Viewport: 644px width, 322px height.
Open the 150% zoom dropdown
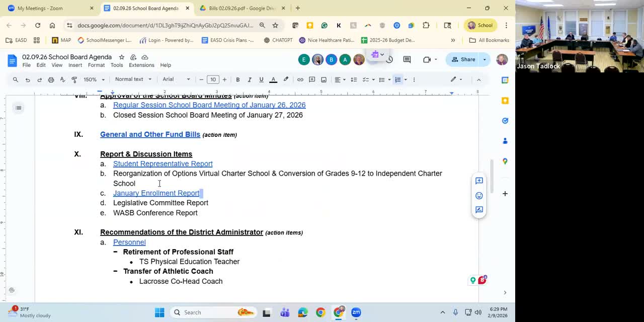94,79
